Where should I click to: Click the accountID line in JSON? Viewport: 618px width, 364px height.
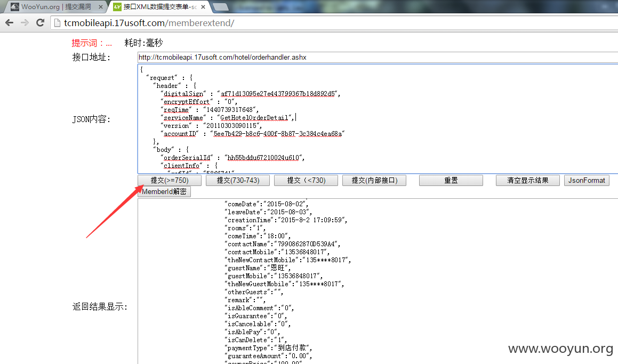pyautogui.click(x=253, y=134)
